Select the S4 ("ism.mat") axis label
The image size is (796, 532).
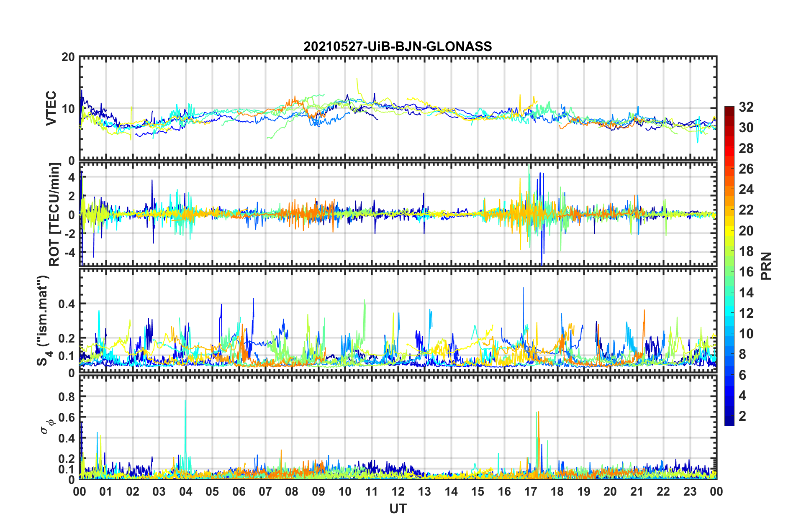pos(44,320)
